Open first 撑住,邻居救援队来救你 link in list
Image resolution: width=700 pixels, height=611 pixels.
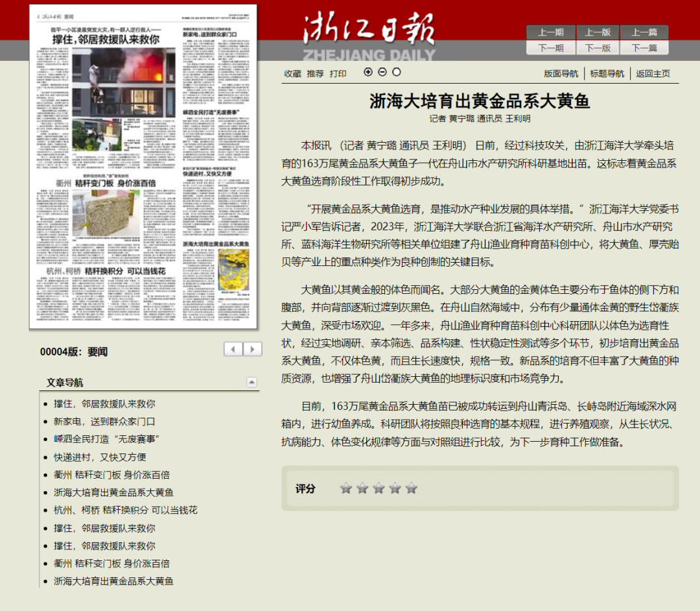pos(104,403)
